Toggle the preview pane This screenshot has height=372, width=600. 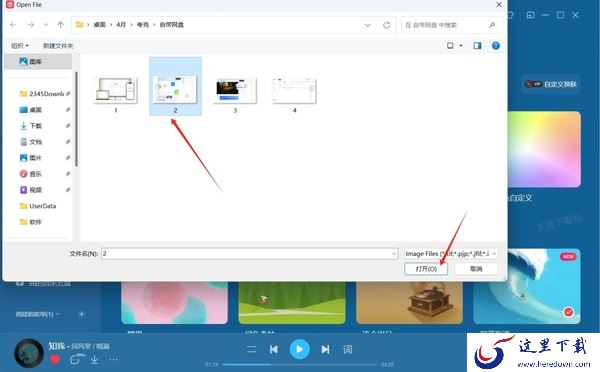click(477, 46)
